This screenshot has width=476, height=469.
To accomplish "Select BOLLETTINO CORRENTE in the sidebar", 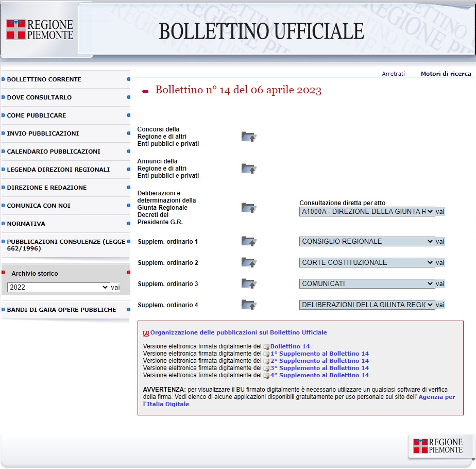I will tap(43, 79).
